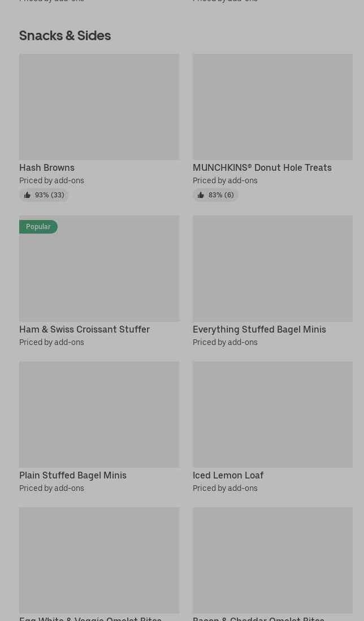Open Bacon & Cheddar Omelet Bites image
The width and height of the screenshot is (364, 621).
272,560
